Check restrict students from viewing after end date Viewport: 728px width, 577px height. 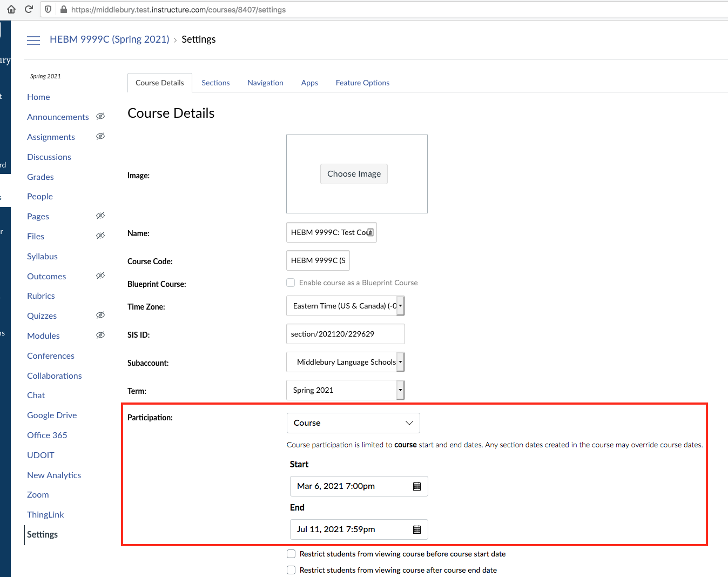pos(291,570)
